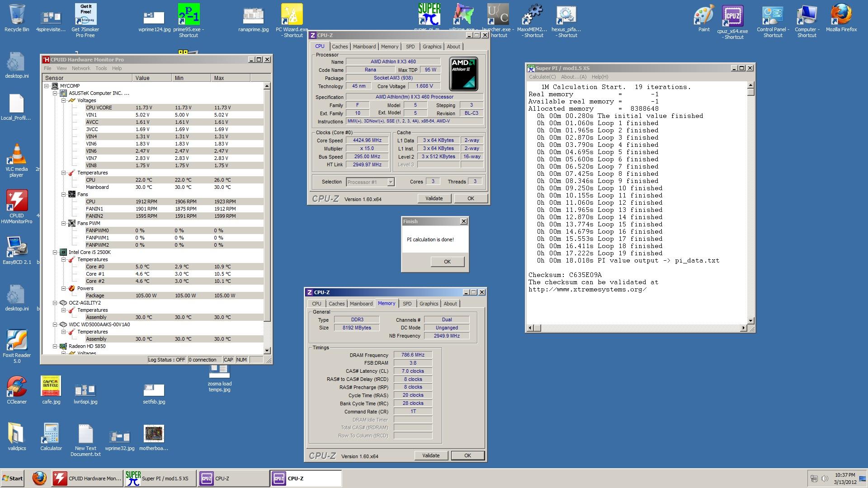Switch to Super PI / mod1.5 XS taskbar button
The image size is (868, 488).
pos(160,478)
